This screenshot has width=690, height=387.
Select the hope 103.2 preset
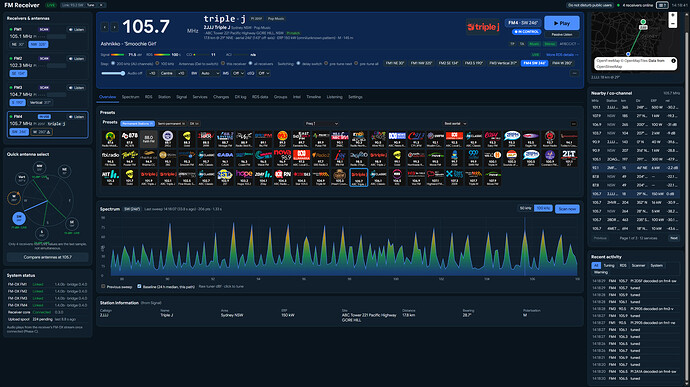[x=244, y=177]
